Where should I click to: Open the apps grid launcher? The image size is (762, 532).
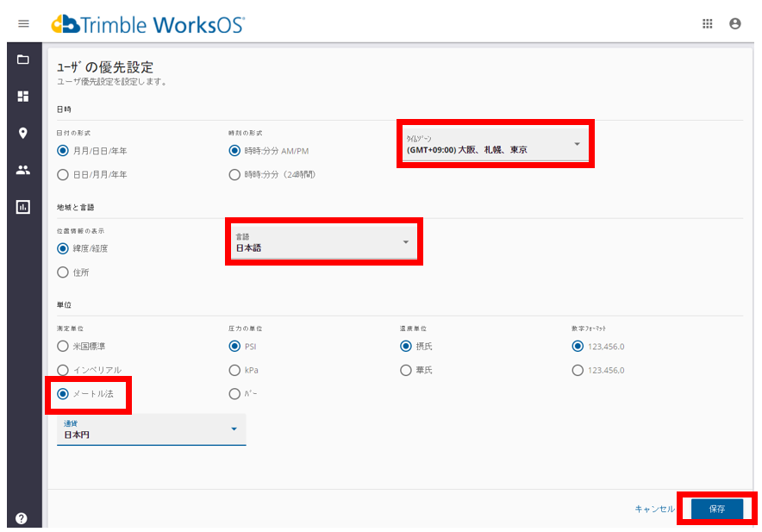pyautogui.click(x=708, y=24)
